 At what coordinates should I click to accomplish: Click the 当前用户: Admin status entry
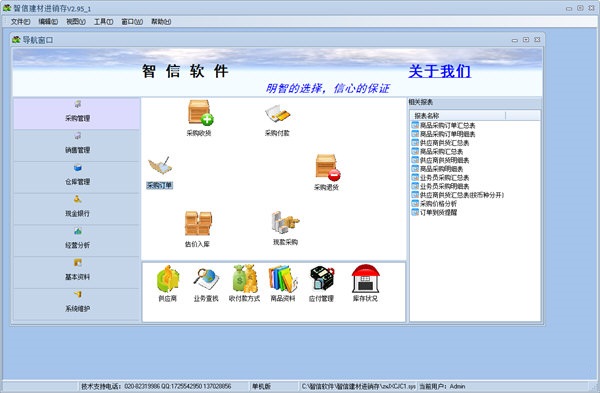pyautogui.click(x=442, y=386)
